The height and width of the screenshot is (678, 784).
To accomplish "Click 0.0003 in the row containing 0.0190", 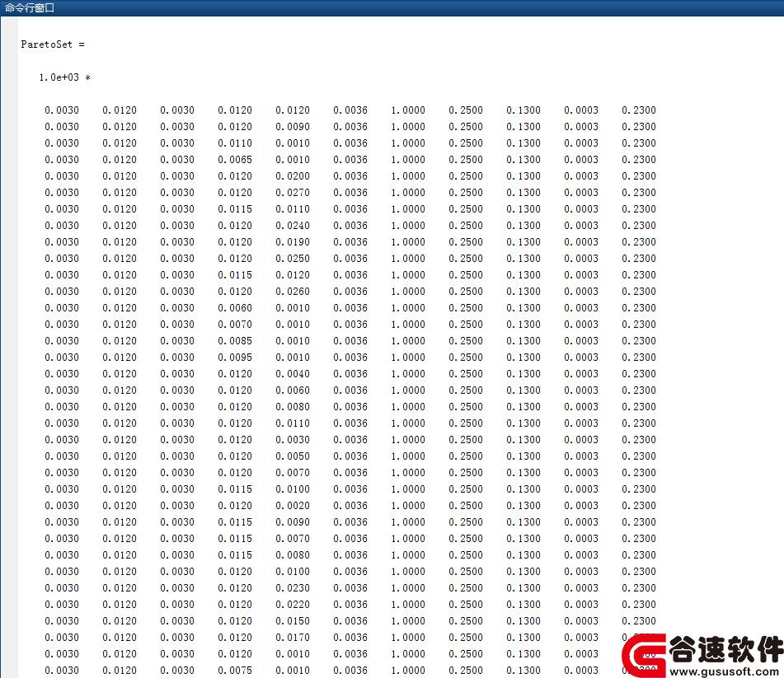I will 581,242.
